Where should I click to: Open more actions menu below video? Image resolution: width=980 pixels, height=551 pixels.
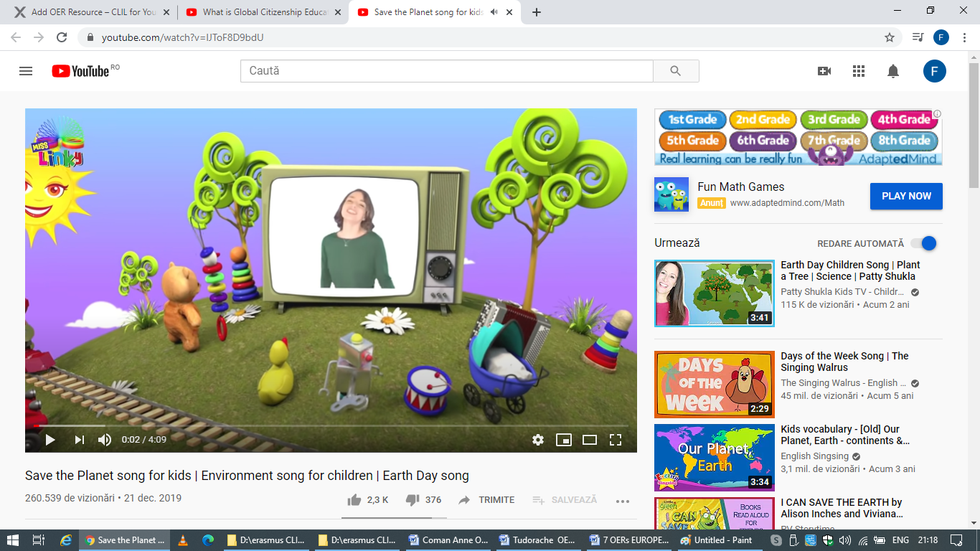coord(622,501)
